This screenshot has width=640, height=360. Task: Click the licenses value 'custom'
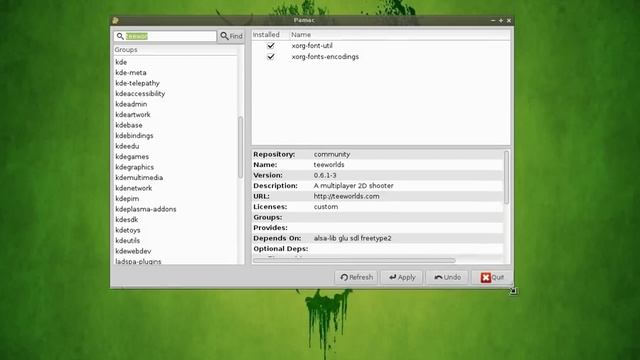(326, 207)
